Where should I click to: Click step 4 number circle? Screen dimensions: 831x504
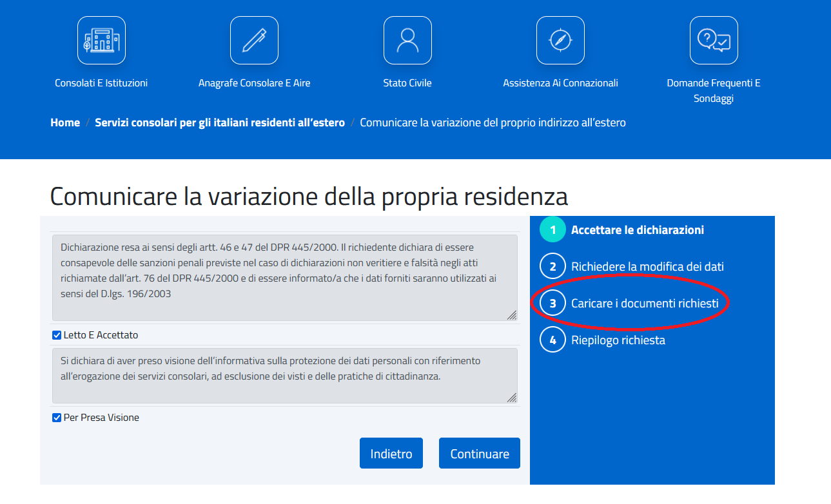coord(552,340)
